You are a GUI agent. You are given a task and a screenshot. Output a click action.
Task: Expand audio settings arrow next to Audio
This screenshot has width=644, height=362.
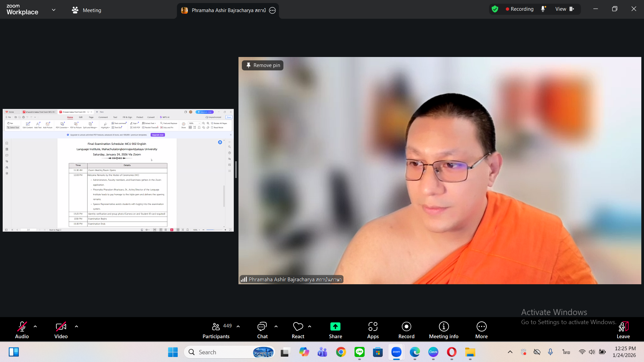35,326
